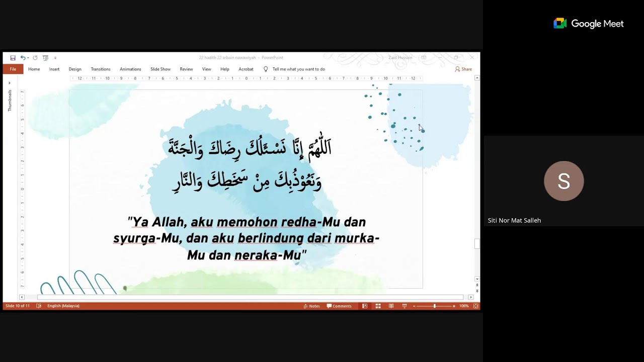Open the Review ribbon tab

[186, 69]
